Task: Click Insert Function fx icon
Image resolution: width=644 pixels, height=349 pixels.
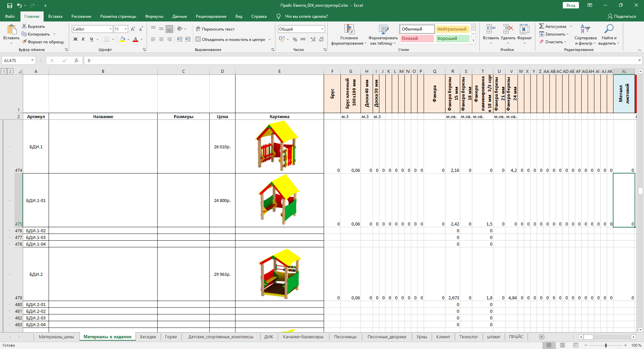Action: (76, 60)
